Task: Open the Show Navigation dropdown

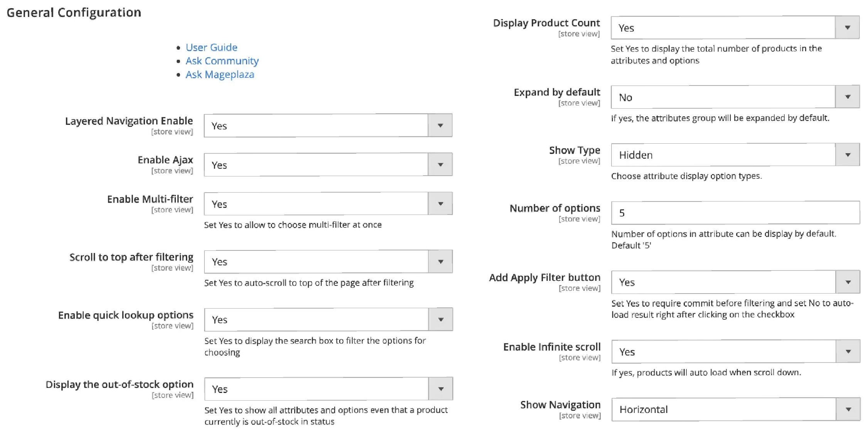Action: point(736,409)
